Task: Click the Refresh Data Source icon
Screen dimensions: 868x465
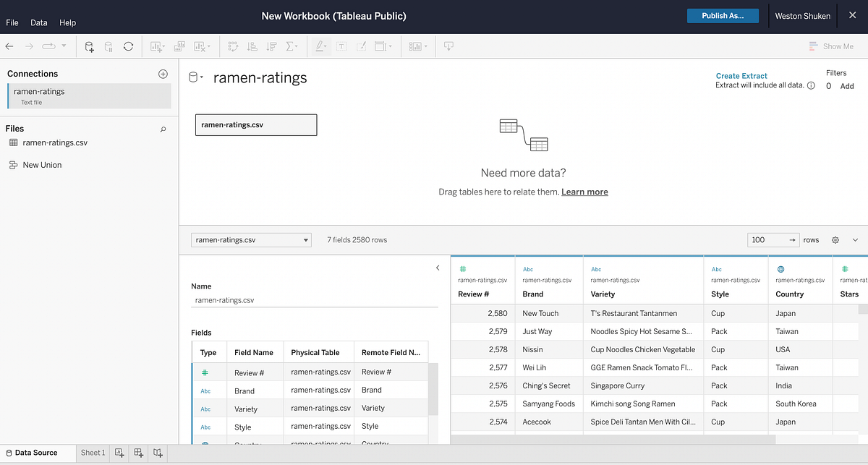Action: (x=128, y=46)
